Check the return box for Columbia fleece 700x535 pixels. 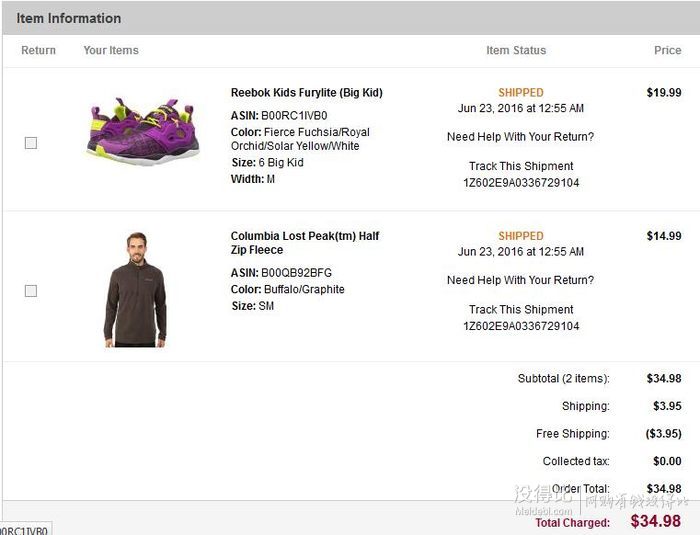point(31,291)
